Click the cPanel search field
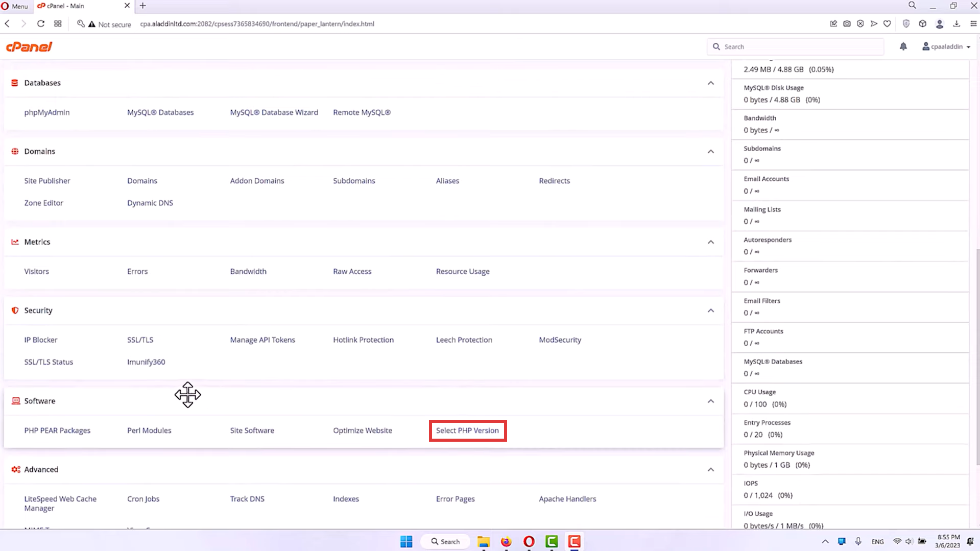Viewport: 980px width, 551px height. point(795,46)
